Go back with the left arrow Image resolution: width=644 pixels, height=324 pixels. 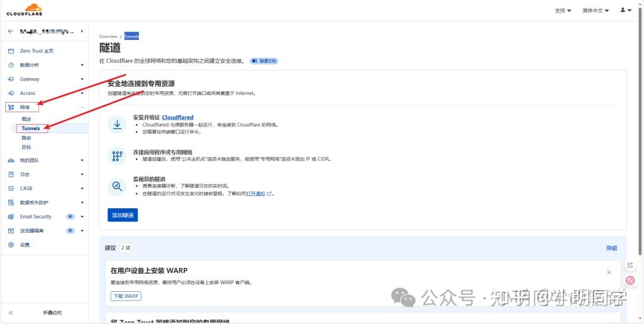[x=11, y=31]
